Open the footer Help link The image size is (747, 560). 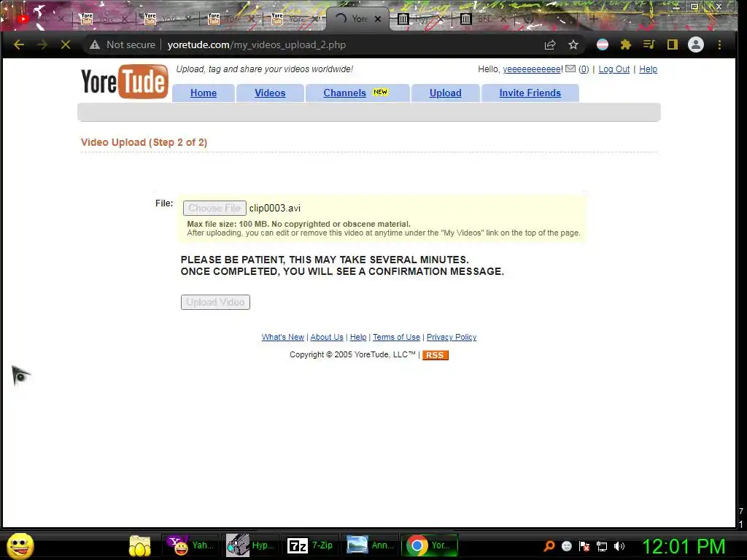(x=358, y=337)
